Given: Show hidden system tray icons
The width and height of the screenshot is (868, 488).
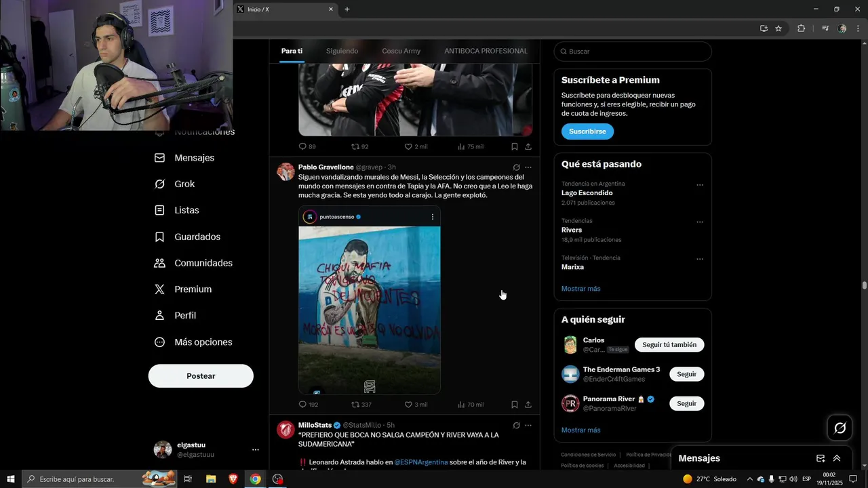Looking at the screenshot, I should coord(749,479).
